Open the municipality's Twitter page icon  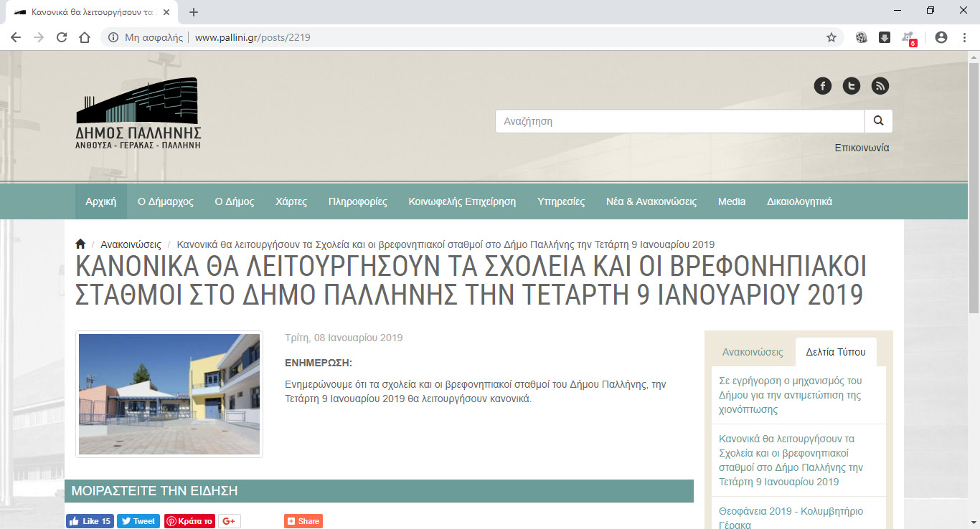851,86
